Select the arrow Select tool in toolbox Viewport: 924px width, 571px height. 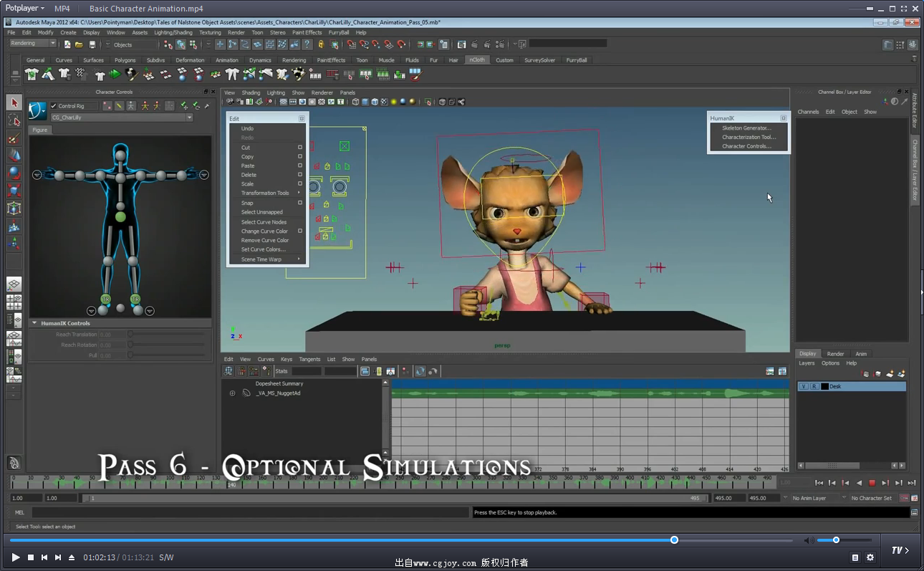click(x=14, y=102)
